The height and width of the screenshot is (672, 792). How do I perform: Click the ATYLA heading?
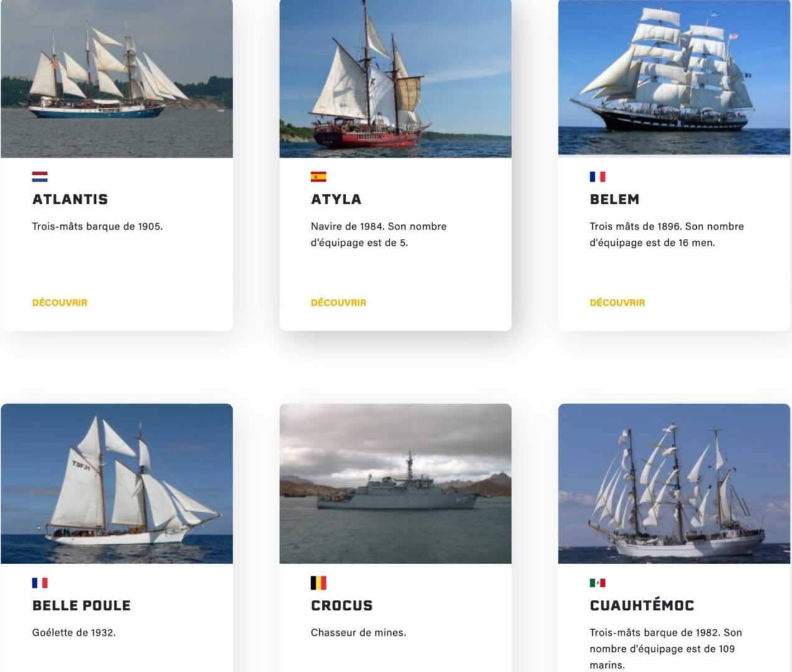point(336,200)
